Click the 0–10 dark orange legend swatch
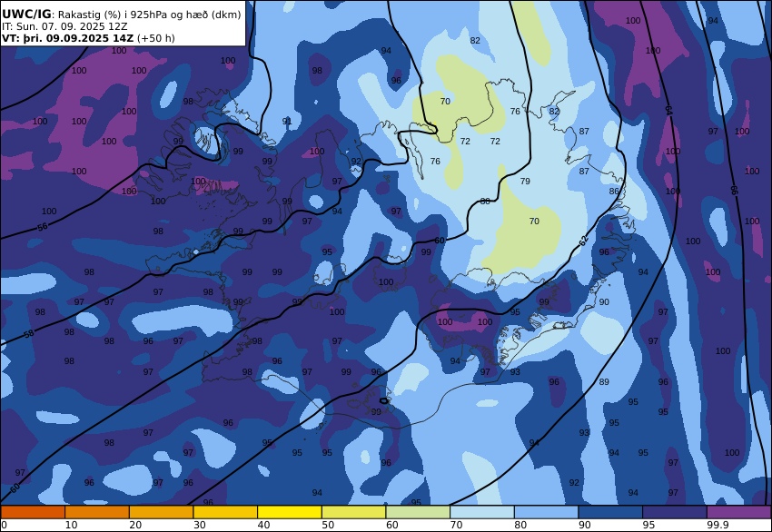Image resolution: width=772 pixels, height=532 pixels. tap(33, 512)
